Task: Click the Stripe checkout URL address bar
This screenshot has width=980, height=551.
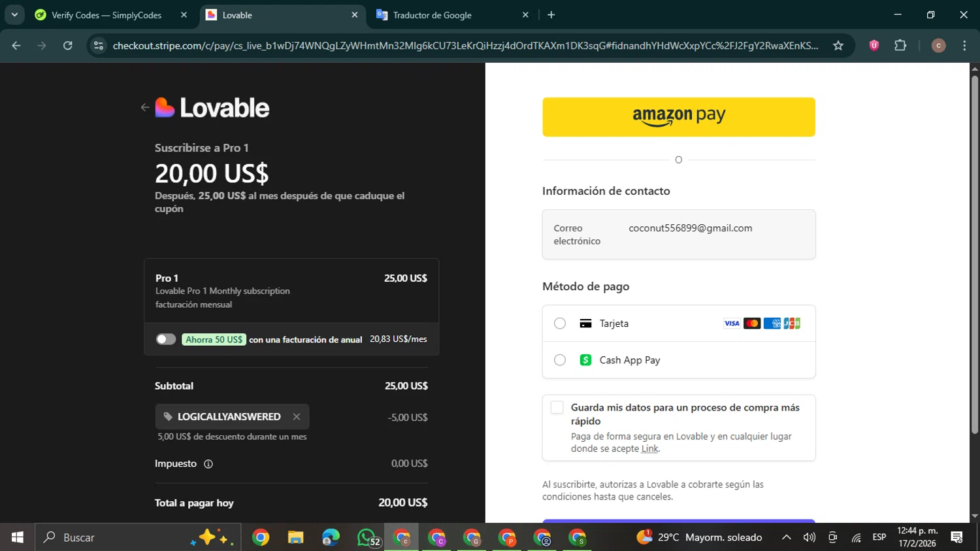Action: click(465, 46)
